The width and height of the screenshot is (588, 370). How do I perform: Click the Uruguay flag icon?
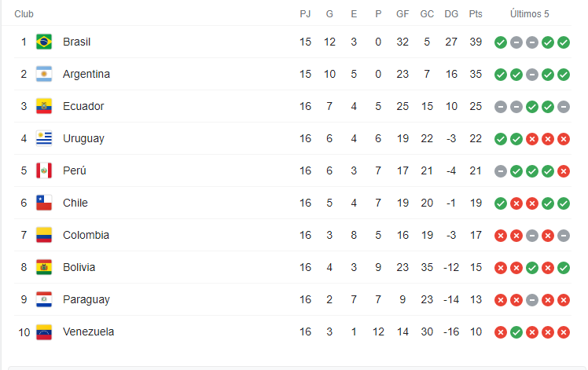coord(44,138)
